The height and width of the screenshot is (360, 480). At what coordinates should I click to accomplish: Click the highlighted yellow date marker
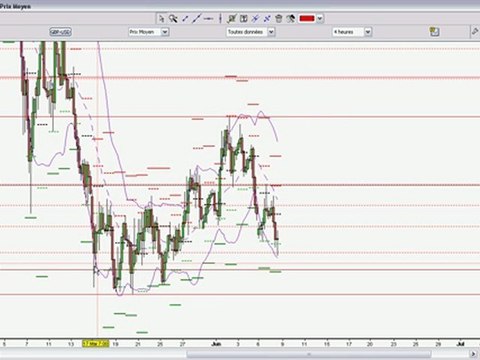click(96, 344)
